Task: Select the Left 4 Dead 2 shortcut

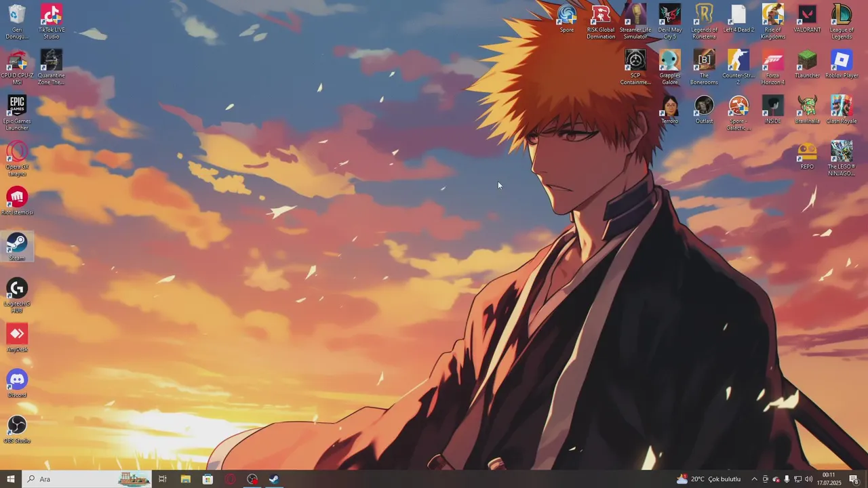Action: click(x=738, y=18)
